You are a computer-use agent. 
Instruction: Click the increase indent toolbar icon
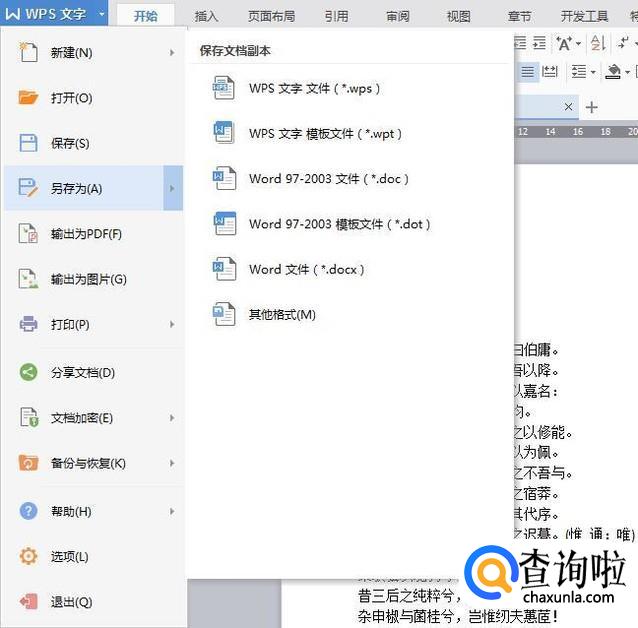(540, 42)
